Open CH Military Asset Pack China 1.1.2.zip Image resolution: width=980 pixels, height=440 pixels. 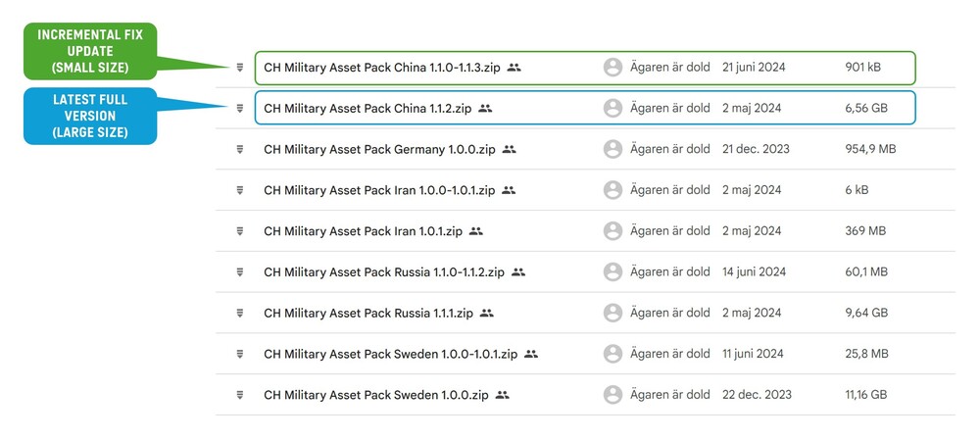click(367, 109)
